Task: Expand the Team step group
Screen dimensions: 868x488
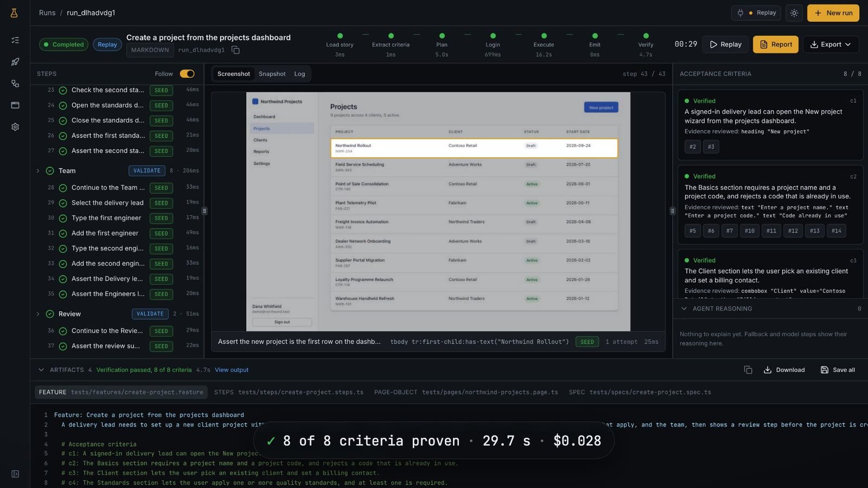Action: 38,171
